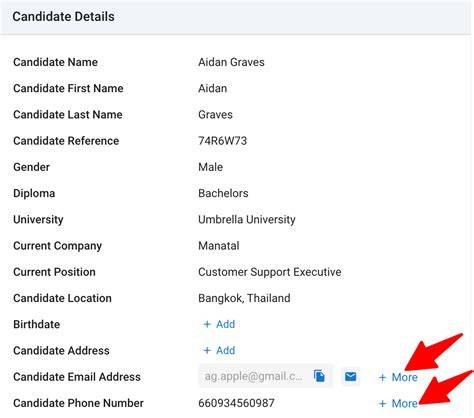Select the reference code 74R6W73
The height and width of the screenshot is (418, 474).
(x=223, y=141)
